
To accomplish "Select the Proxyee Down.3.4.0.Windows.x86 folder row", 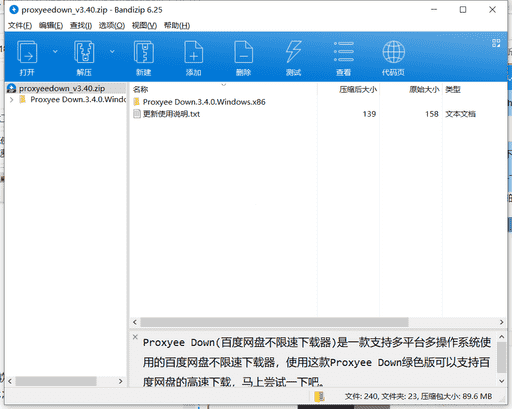I will pyautogui.click(x=204, y=102).
